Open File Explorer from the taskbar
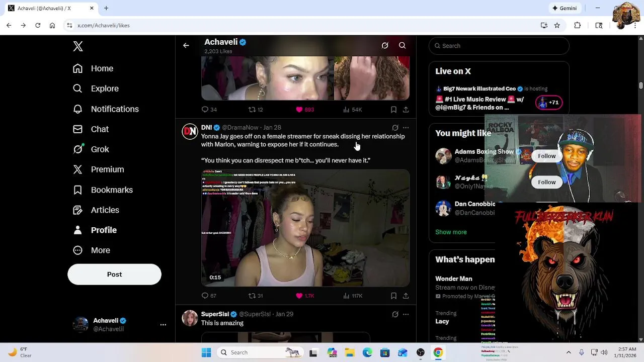Image resolution: width=644 pixels, height=362 pixels. point(350,352)
